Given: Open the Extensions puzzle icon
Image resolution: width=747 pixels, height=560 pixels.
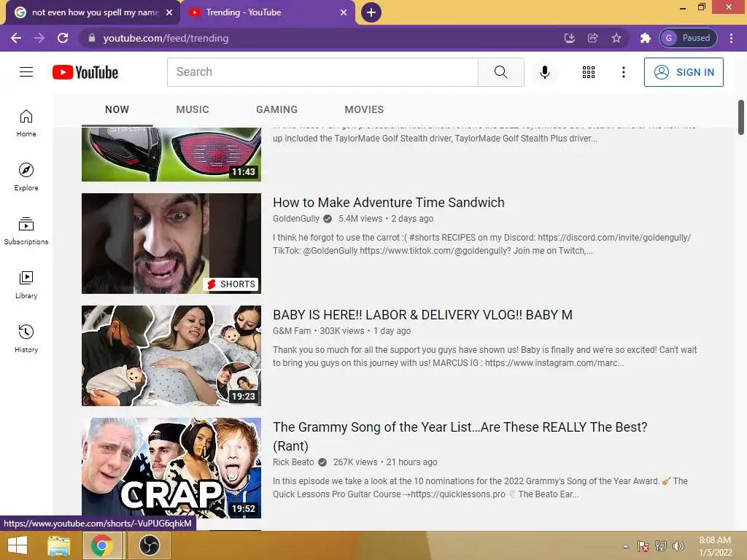Looking at the screenshot, I should point(645,38).
